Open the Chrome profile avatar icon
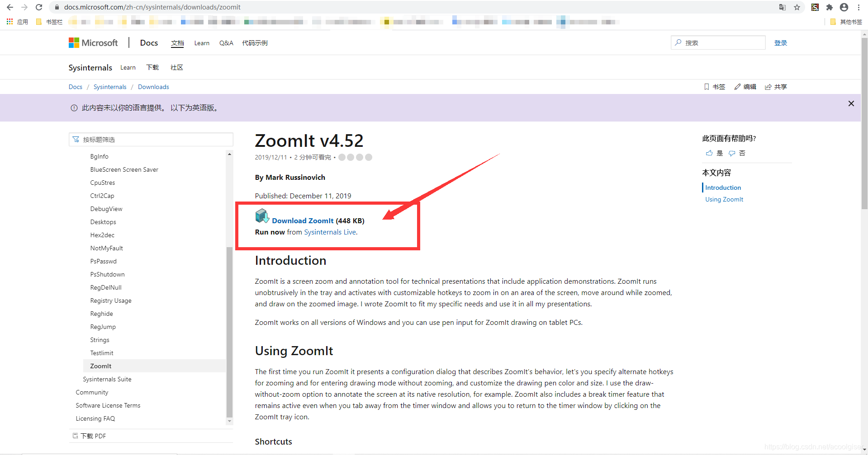Screen dimensions: 868x455 844,7
